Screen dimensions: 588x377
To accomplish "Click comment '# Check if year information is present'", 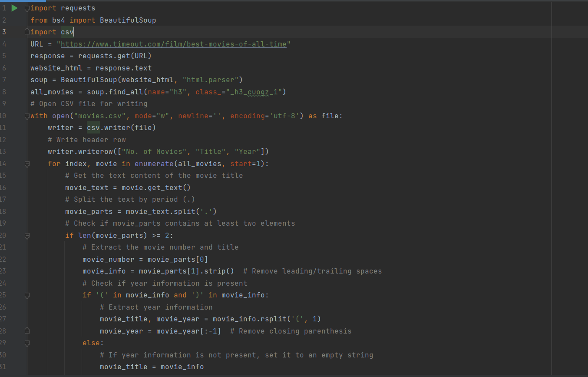I will [165, 283].
